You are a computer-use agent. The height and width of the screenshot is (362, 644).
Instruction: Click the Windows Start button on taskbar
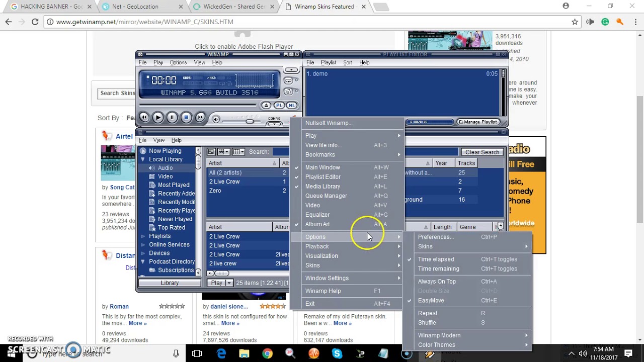coord(11,354)
